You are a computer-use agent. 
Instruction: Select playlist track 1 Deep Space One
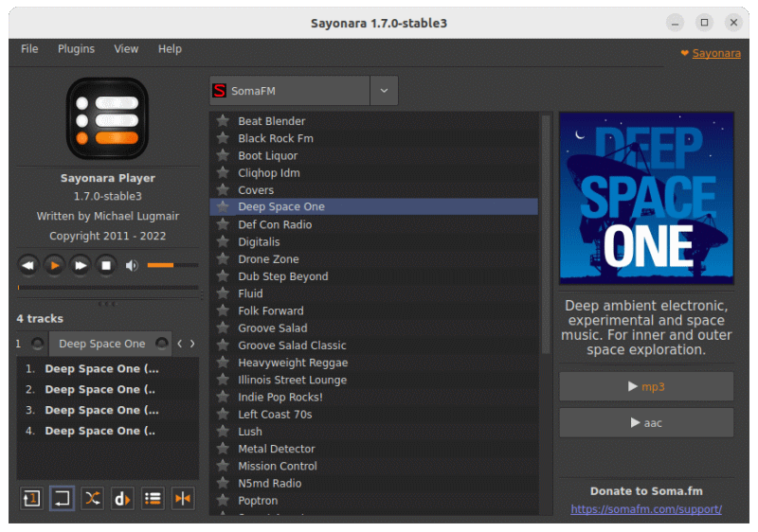(108, 368)
